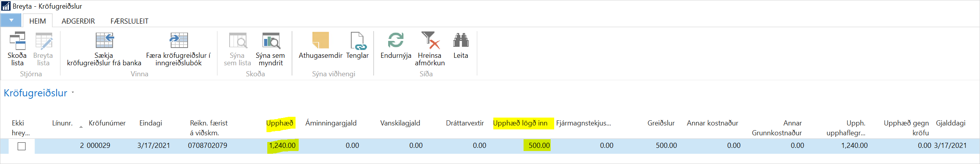The image size is (980, 164).
Task: Switch to the AÐGERÐIR tab
Action: tap(78, 21)
